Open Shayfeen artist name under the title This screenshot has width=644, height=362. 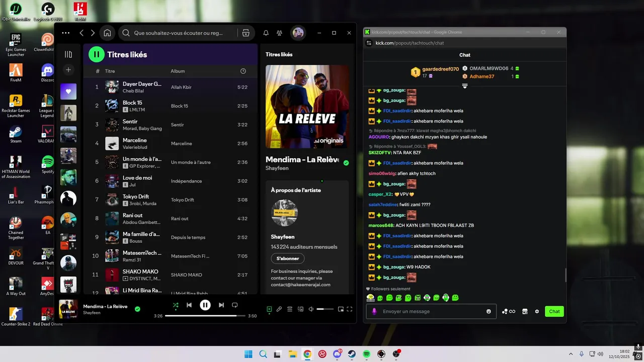(276, 168)
